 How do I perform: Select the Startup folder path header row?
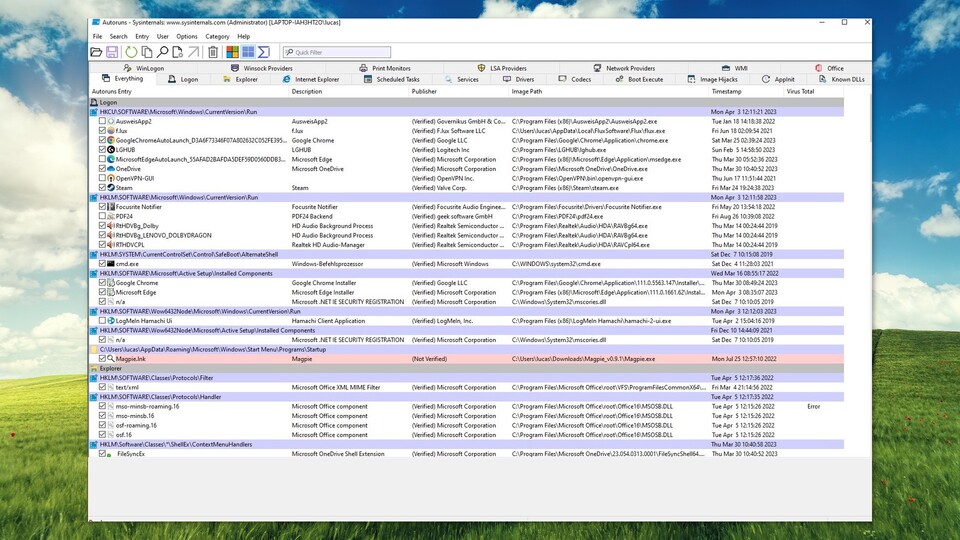pyautogui.click(x=467, y=350)
